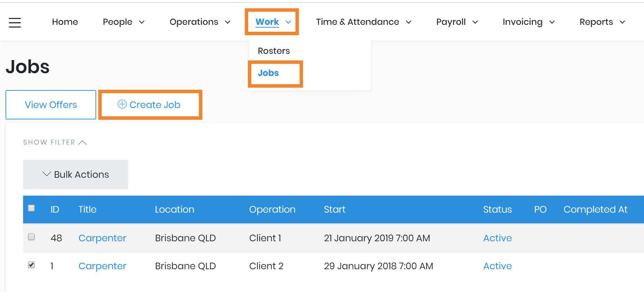Click the View Offers button
Screen dimensions: 644x292
(51, 105)
